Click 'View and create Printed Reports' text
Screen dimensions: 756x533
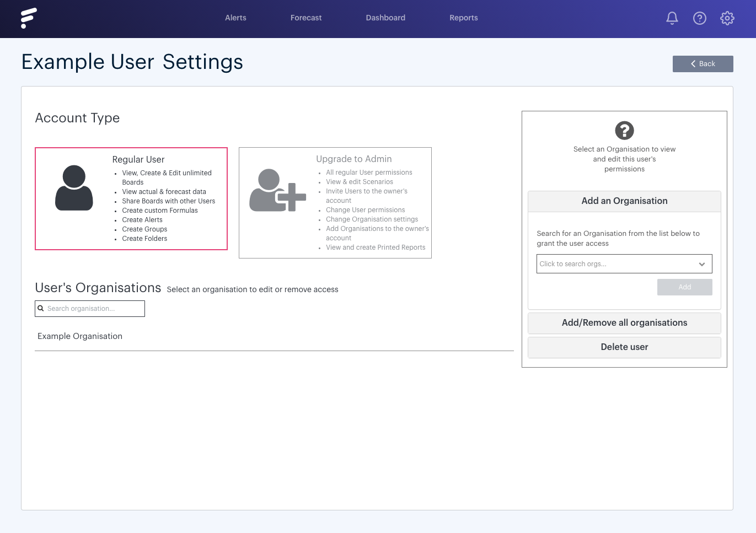coord(376,247)
